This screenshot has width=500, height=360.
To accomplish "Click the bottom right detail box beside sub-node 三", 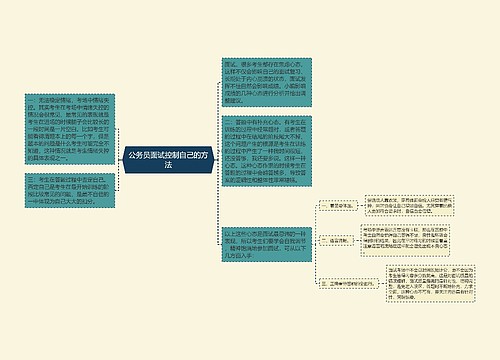I will pos(431,284).
